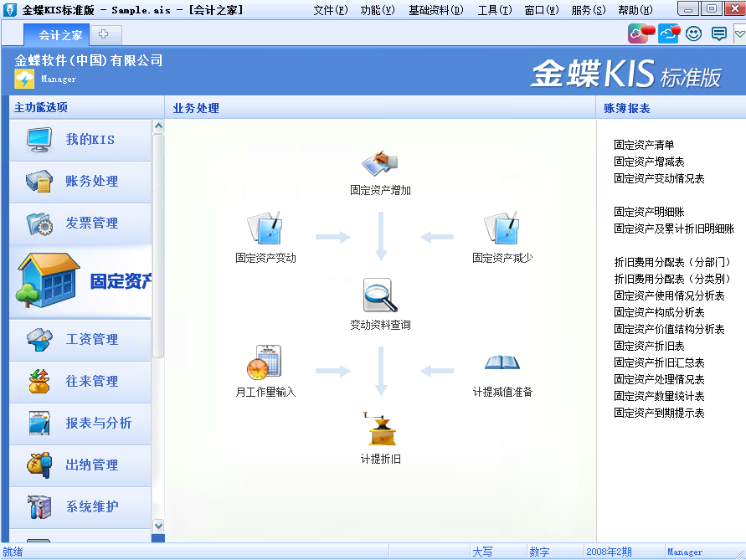Image resolution: width=746 pixels, height=560 pixels.
Task: Open 固定资产处理情况表 report
Action: (658, 379)
